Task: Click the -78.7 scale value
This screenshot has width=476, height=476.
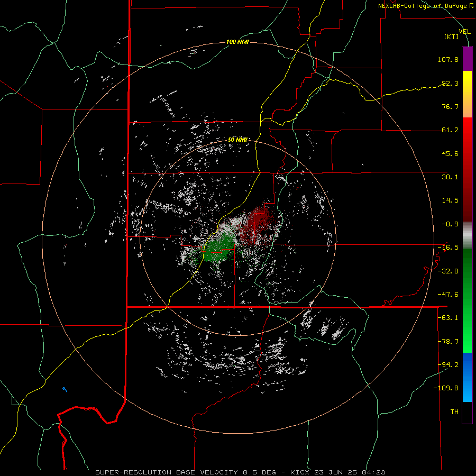Action: click(448, 342)
